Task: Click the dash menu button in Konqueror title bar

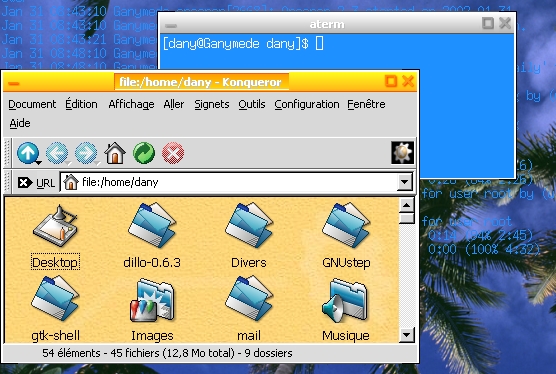Action: 13,84
